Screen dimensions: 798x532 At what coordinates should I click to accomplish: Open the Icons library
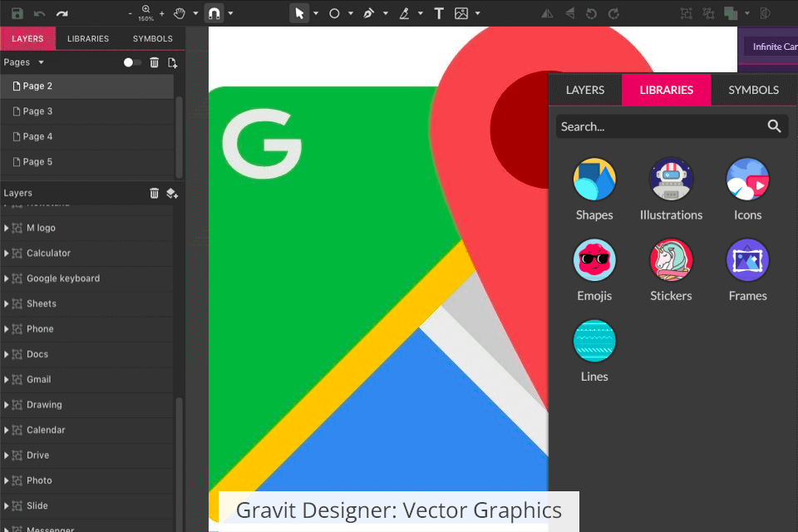pos(747,190)
